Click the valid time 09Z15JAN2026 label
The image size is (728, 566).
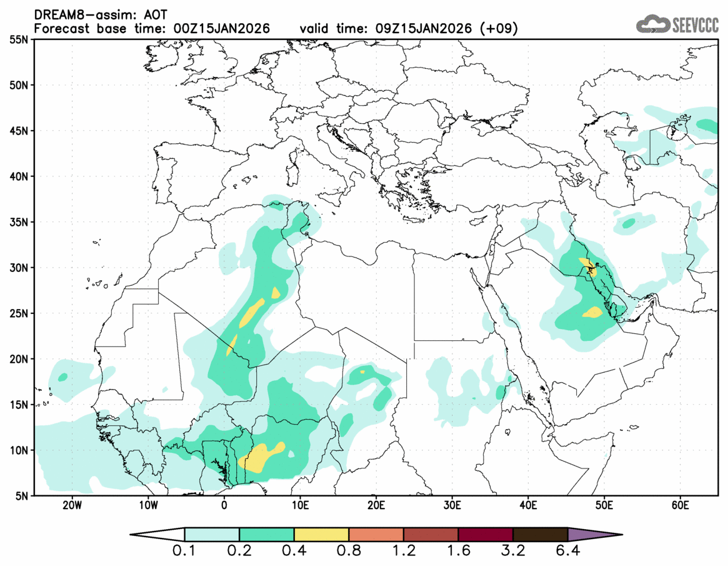click(x=409, y=29)
